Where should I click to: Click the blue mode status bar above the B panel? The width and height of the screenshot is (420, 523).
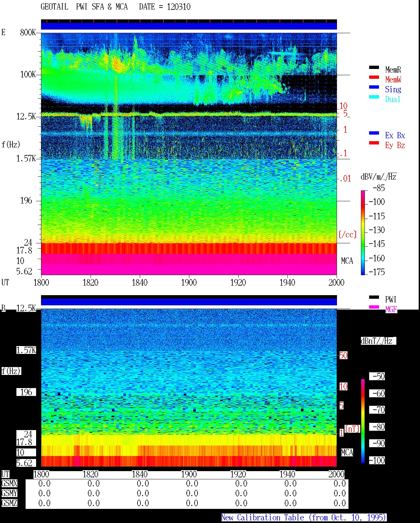coord(189,302)
